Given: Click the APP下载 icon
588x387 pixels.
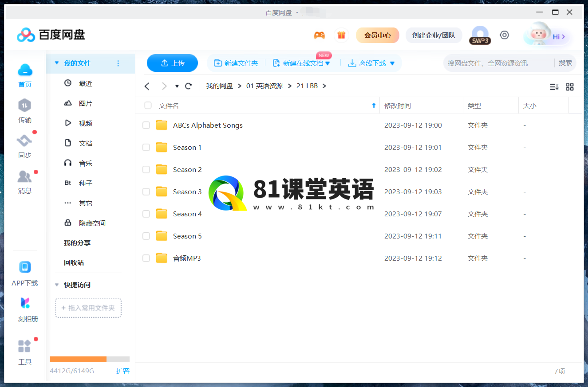Looking at the screenshot, I should pyautogui.click(x=25, y=267).
